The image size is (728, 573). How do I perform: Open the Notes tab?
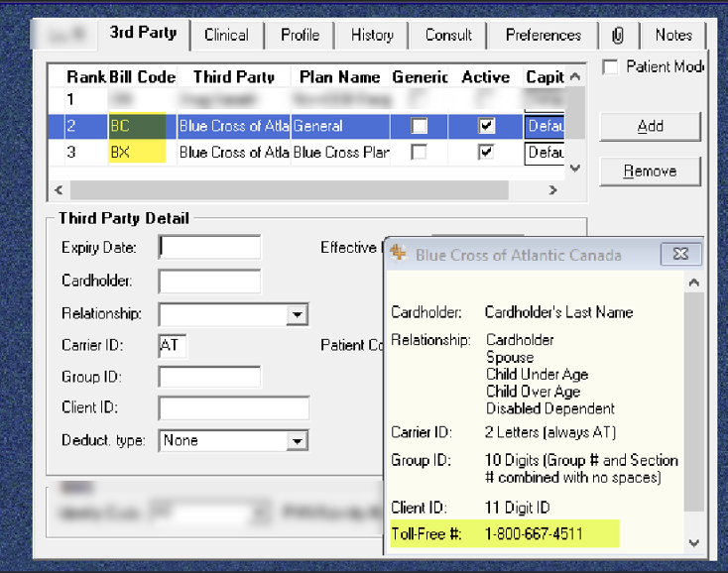pos(673,35)
